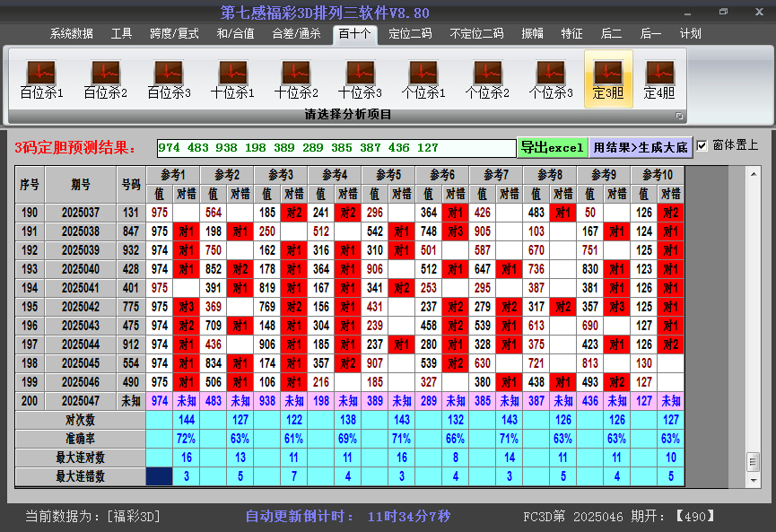
Task: Click the 未知 number cell in row 200
Action: (131, 401)
